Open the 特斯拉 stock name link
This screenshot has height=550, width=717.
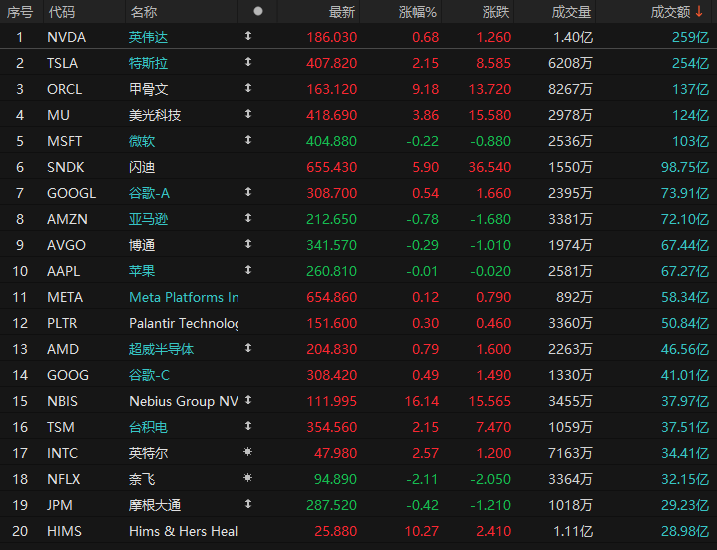point(149,63)
